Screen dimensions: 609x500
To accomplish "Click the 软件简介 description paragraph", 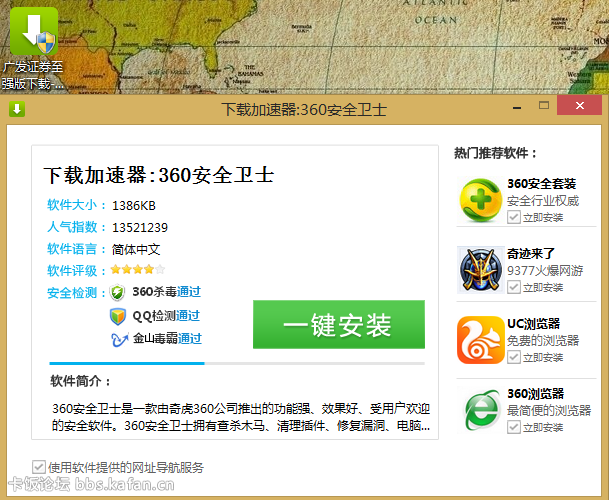I will point(241,417).
